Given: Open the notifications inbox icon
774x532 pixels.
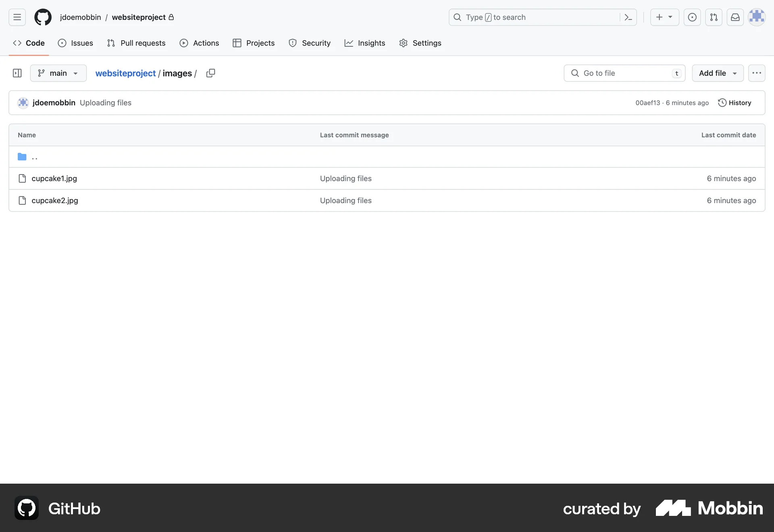Looking at the screenshot, I should point(735,17).
